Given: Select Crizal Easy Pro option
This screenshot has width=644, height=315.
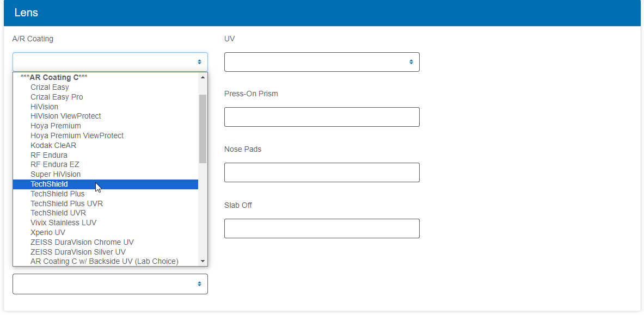Looking at the screenshot, I should pos(106,97).
